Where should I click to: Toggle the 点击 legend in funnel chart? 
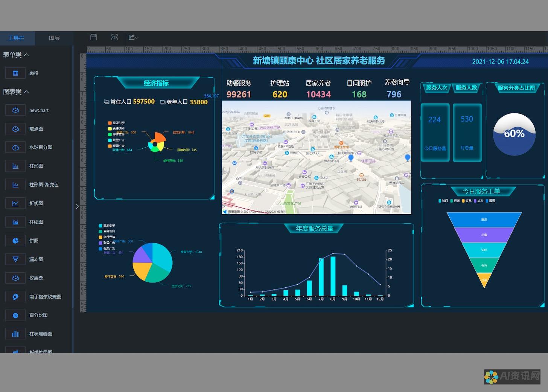pos(479,201)
